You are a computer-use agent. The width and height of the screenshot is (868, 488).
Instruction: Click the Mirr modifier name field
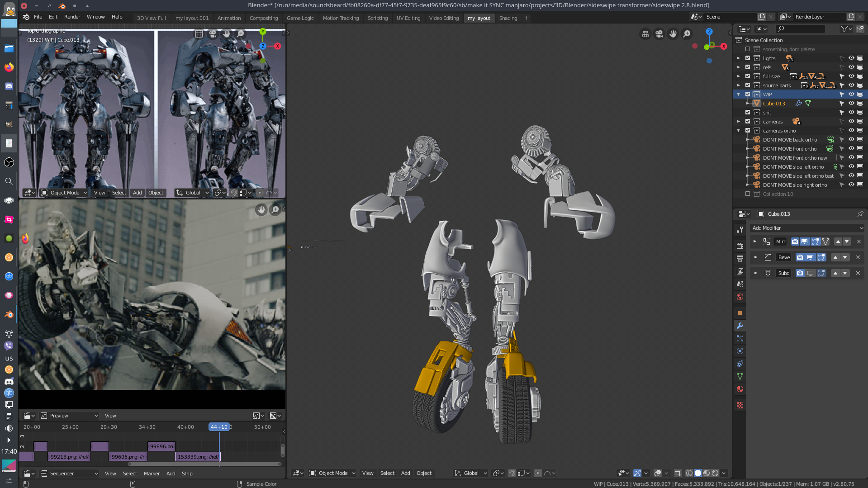tap(781, 242)
